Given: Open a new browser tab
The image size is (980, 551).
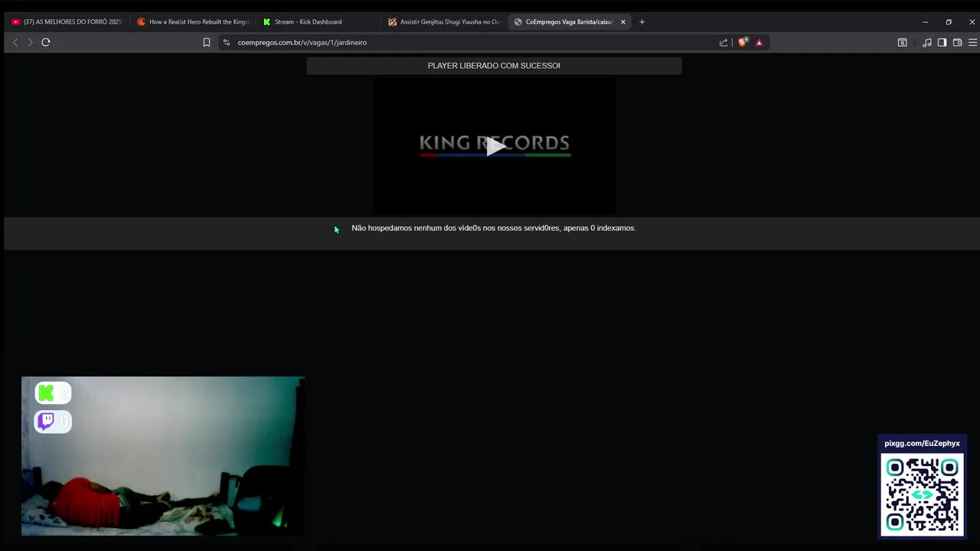Looking at the screenshot, I should pos(642,21).
